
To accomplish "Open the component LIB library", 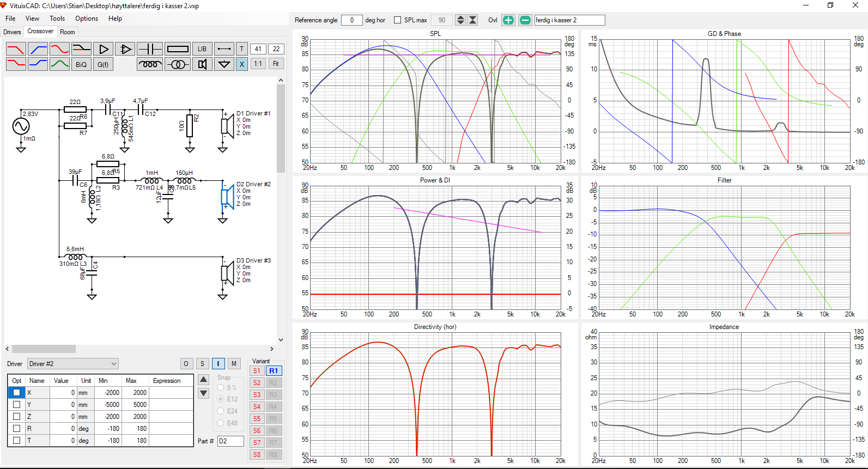I will point(202,49).
